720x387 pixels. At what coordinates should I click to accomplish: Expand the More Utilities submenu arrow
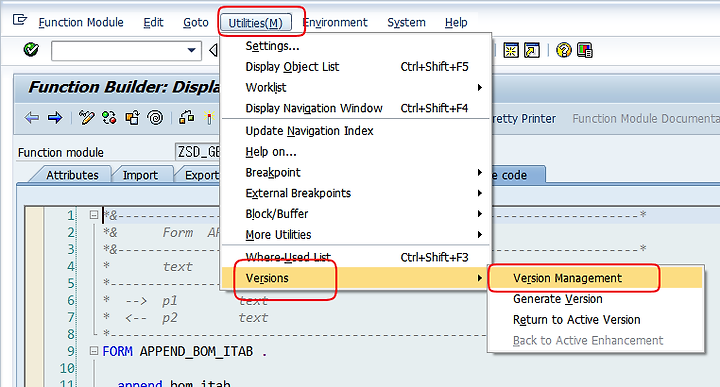pos(480,235)
